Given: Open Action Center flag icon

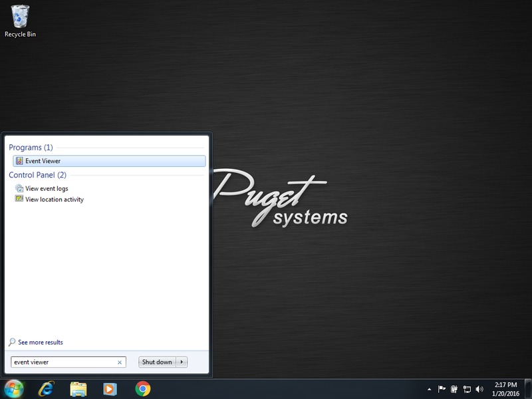Looking at the screenshot, I should (x=442, y=389).
